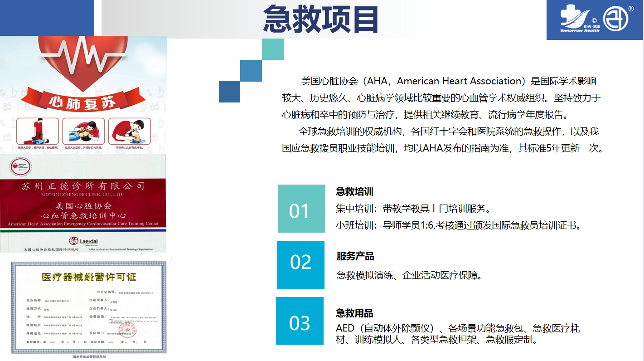Click '美国心脏协会授权国际培训机构' text

tap(51, 250)
